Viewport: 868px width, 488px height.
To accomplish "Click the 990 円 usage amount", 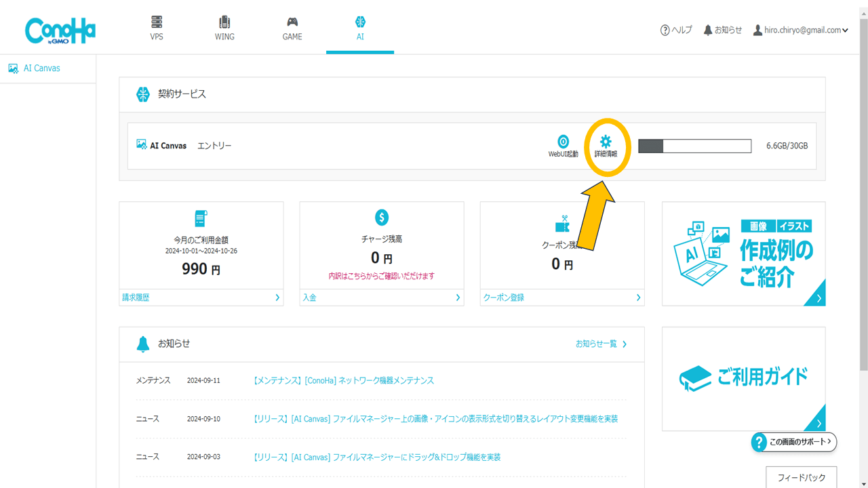I will (201, 269).
